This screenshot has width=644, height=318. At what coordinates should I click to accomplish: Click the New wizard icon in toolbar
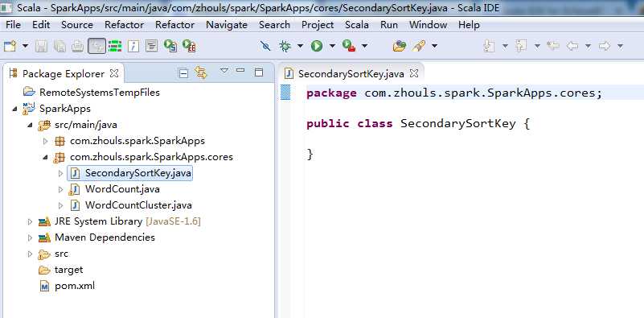[10, 46]
